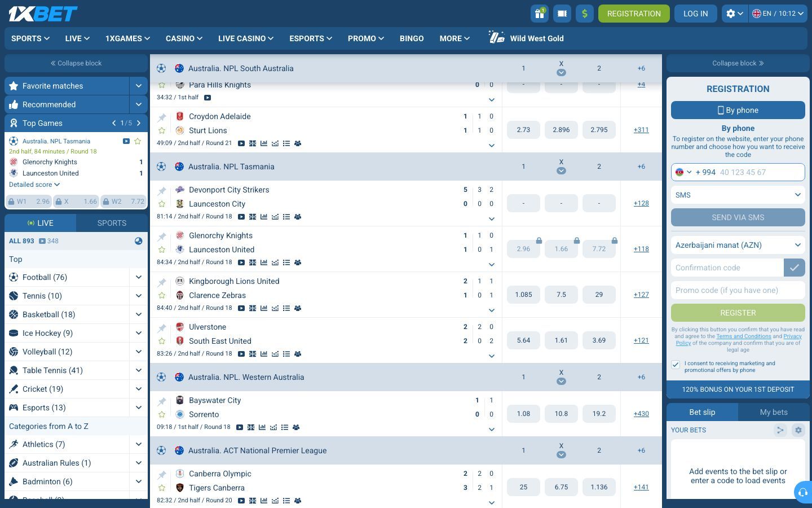Star the Devonport City Strikers match
The image size is (812, 508).
click(162, 204)
